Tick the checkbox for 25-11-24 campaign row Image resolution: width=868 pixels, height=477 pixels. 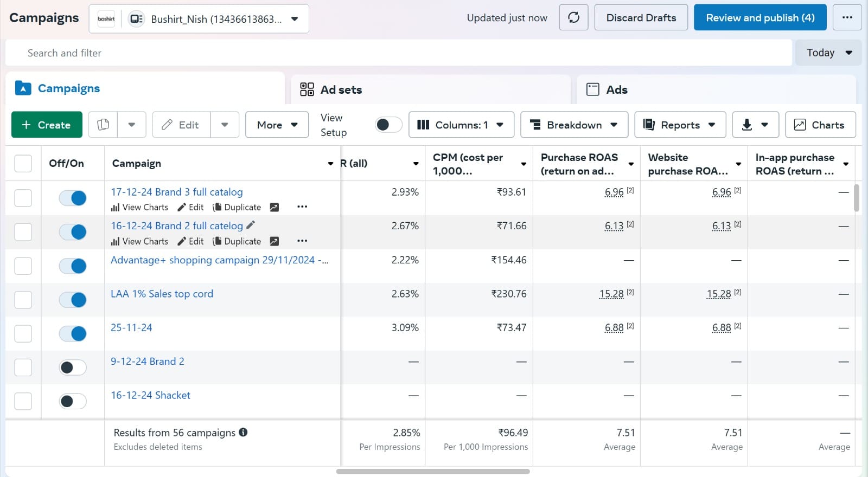23,333
